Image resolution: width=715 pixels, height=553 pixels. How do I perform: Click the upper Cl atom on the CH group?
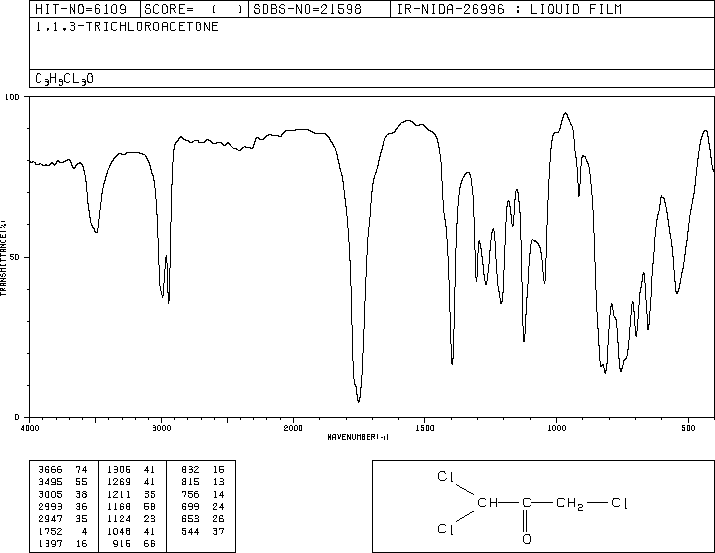tap(446, 477)
